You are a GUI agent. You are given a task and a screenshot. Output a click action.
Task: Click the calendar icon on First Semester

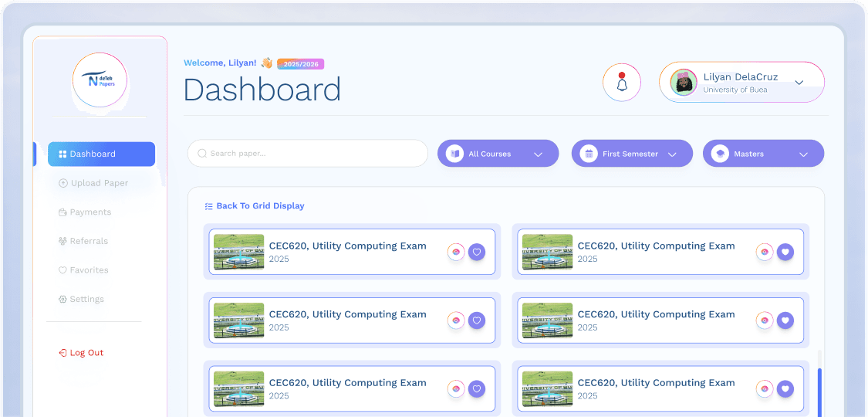[x=588, y=154]
